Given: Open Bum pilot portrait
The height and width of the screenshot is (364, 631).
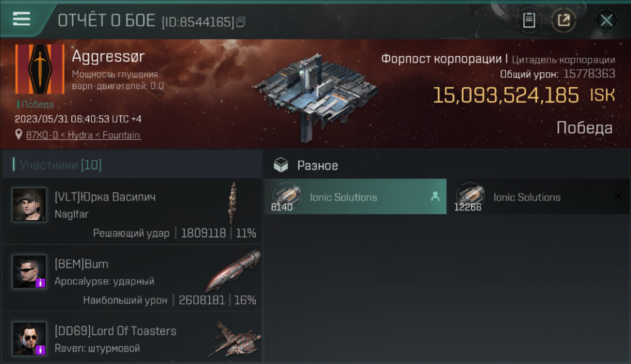Looking at the screenshot, I should pyautogui.click(x=30, y=272).
